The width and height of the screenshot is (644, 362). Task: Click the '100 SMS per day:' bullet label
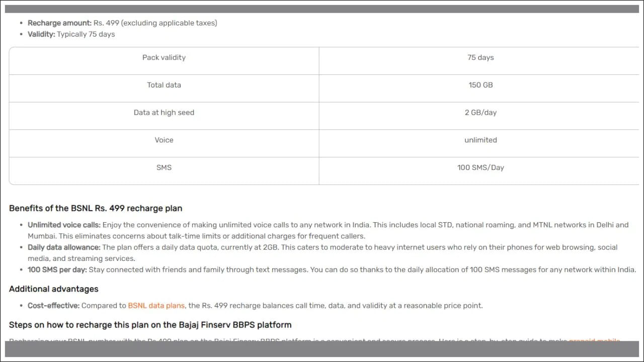57,269
